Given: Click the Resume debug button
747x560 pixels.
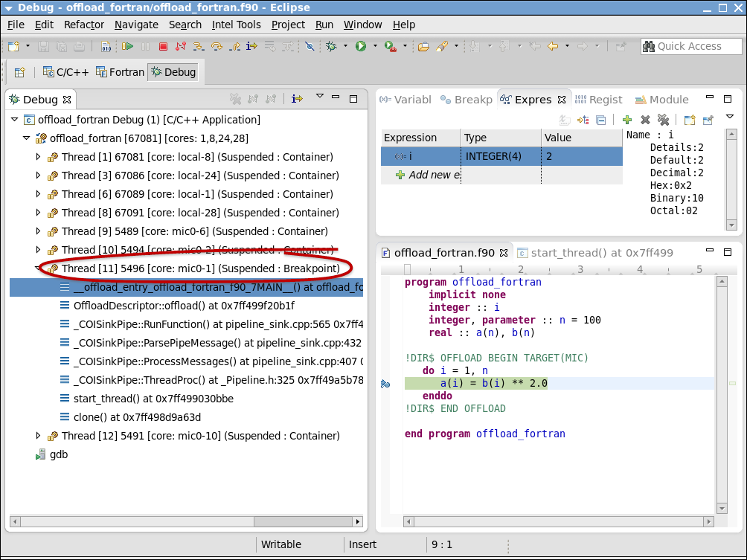Looking at the screenshot, I should 127,46.
